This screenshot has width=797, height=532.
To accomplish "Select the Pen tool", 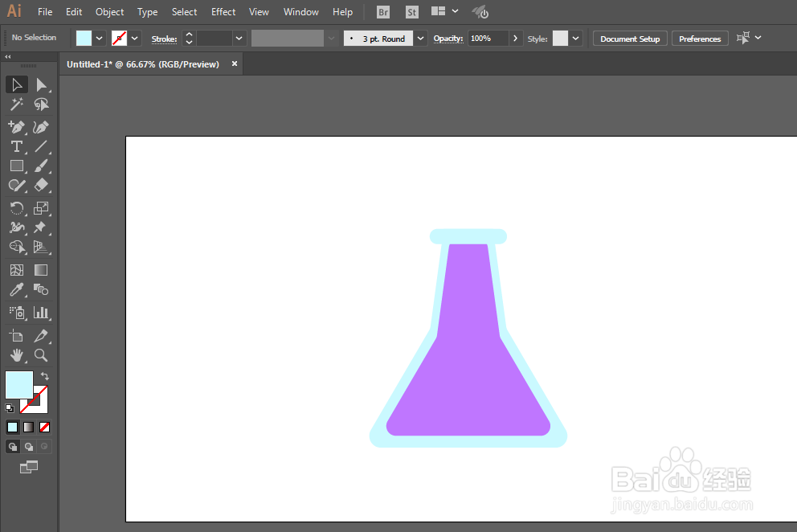I will [16, 127].
